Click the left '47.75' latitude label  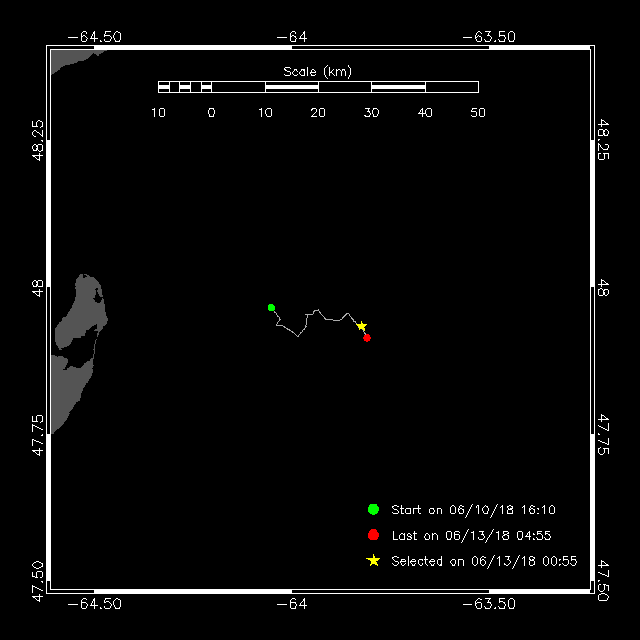point(37,435)
